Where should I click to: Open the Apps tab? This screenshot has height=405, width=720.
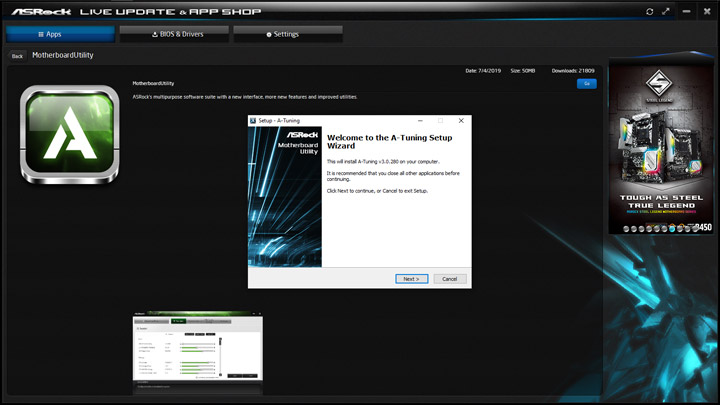pos(60,34)
